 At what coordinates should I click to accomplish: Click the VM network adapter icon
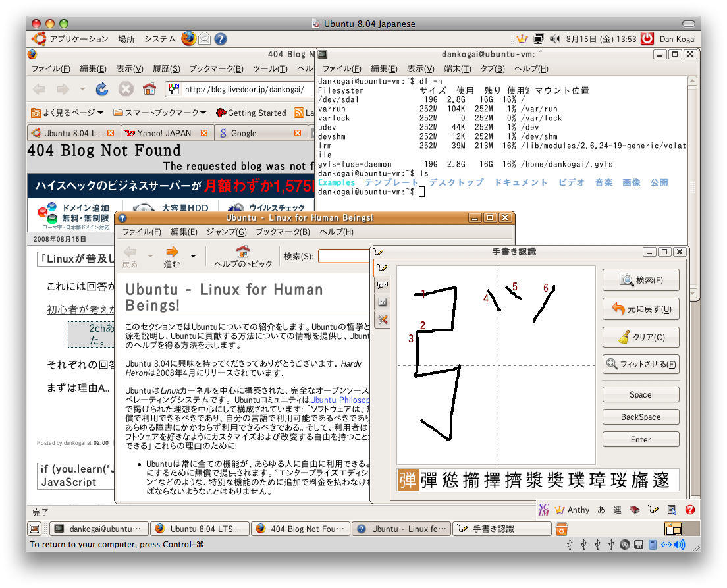click(666, 545)
